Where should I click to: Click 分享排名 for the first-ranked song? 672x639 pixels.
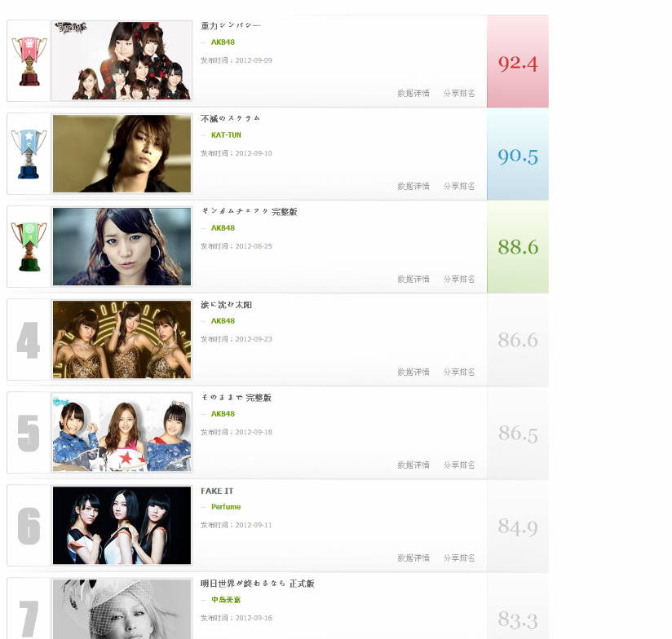[459, 93]
